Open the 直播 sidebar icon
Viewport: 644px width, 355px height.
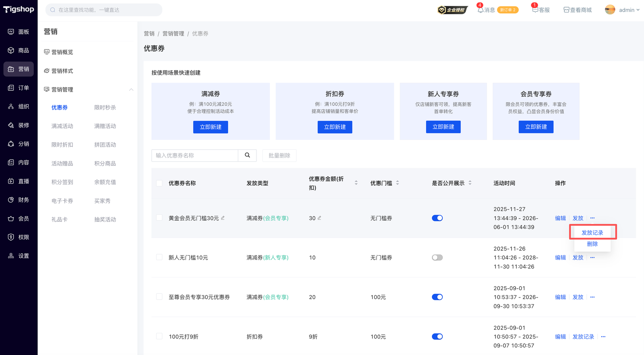tap(11, 181)
